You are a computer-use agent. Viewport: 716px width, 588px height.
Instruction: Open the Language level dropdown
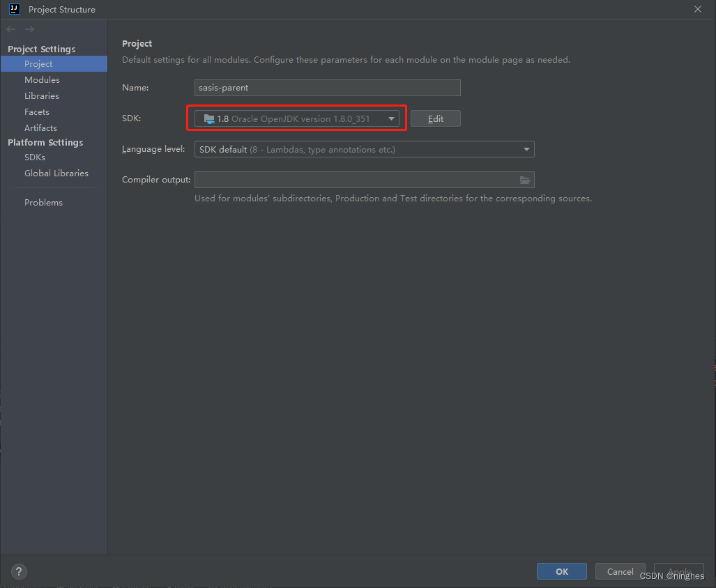(x=526, y=149)
